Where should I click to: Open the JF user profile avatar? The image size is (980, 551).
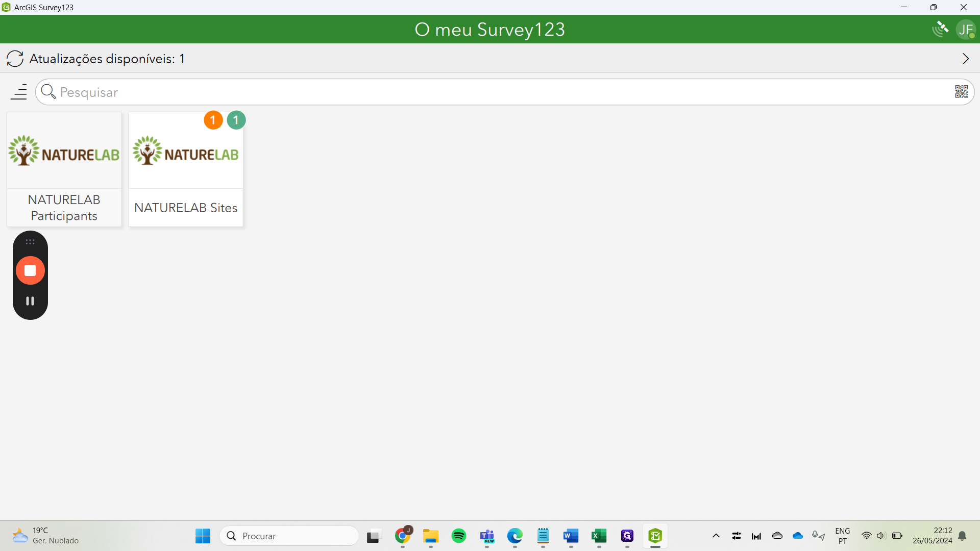(965, 29)
